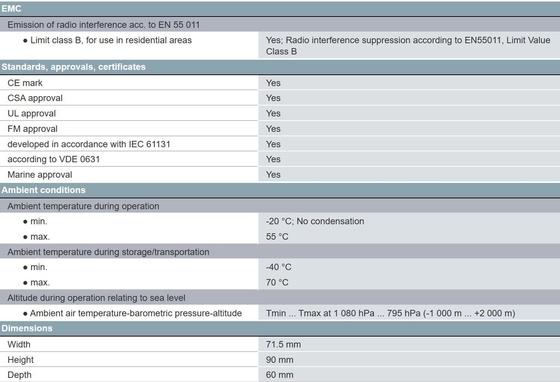This screenshot has height=382, width=560.
Task: Click the FM approval row label
Action: point(32,129)
